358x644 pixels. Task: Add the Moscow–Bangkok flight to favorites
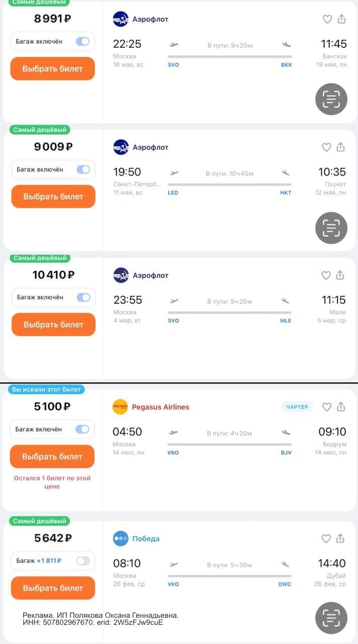[x=327, y=19]
